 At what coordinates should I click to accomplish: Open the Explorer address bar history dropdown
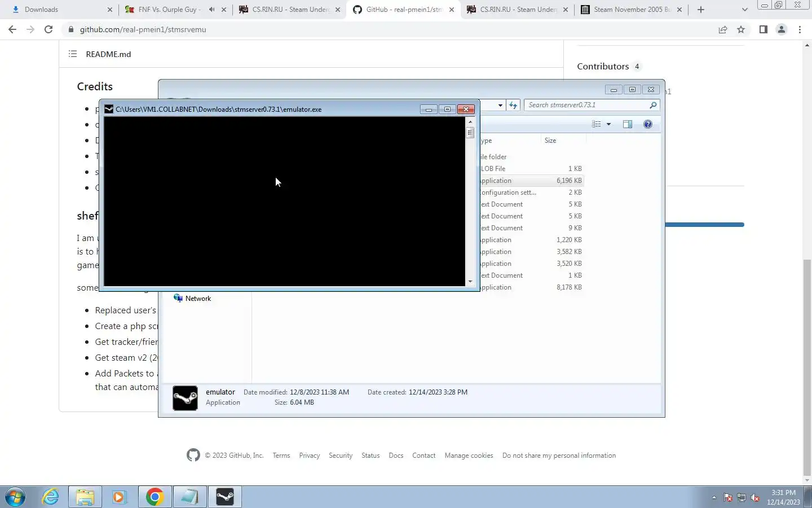click(500, 106)
